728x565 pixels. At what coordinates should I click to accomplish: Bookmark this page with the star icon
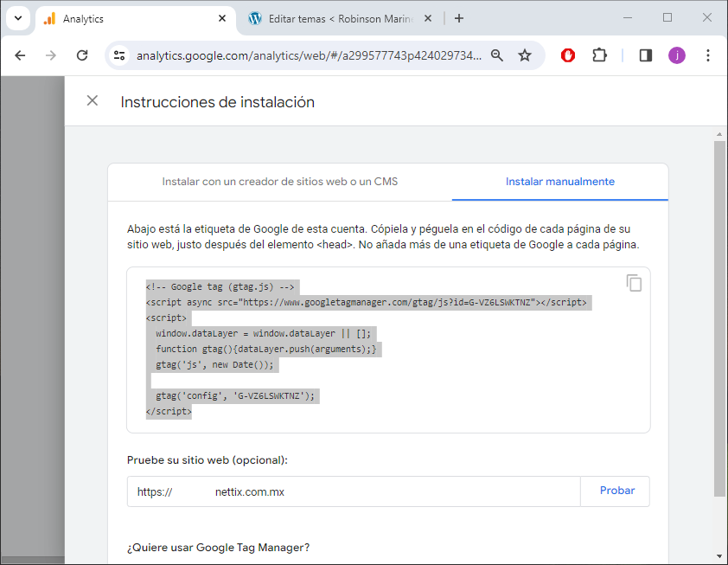click(x=525, y=55)
